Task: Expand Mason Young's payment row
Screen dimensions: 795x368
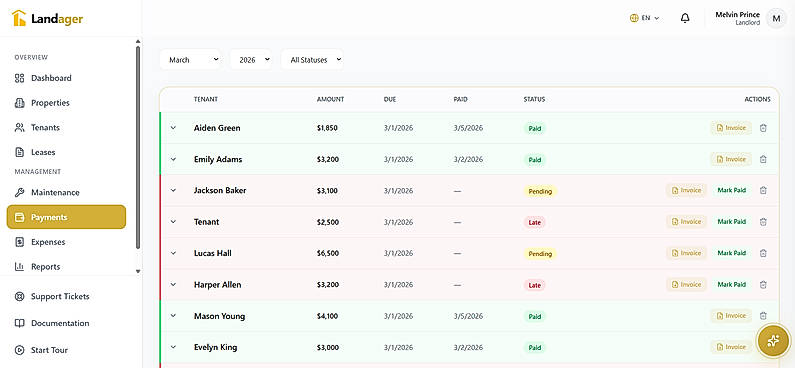Action: click(x=173, y=316)
